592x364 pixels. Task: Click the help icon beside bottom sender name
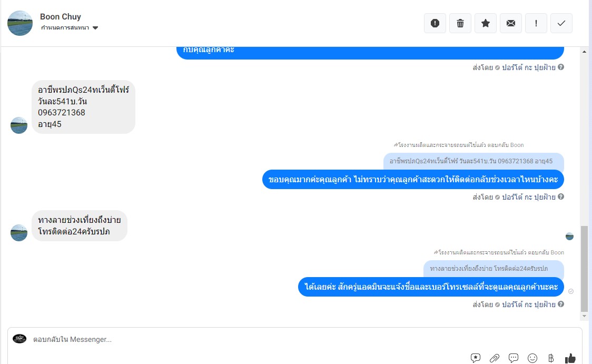561,304
